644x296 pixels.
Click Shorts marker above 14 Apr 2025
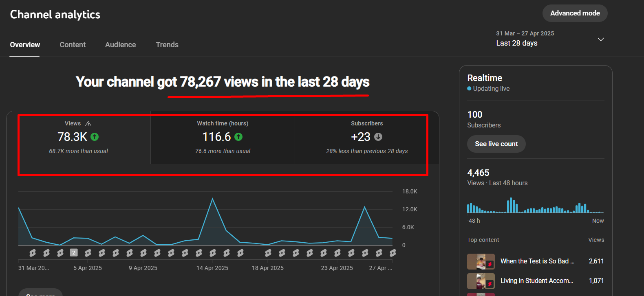point(213,253)
